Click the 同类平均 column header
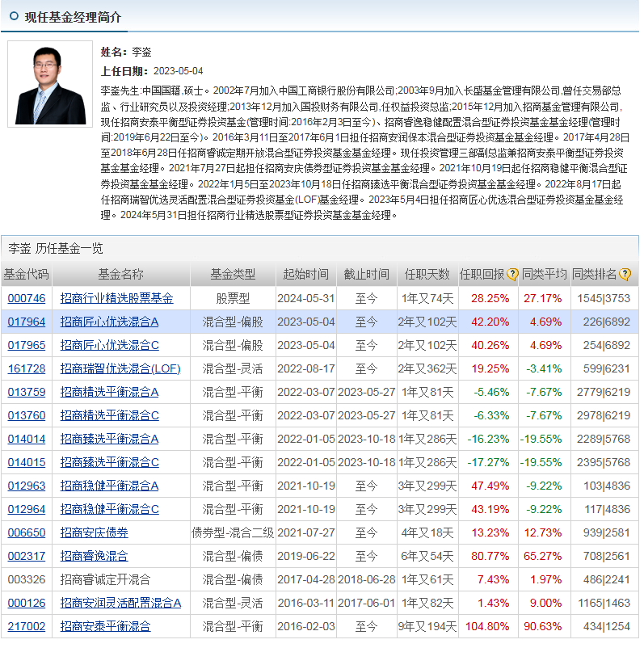Viewport: 644px width, 648px height. coord(544,275)
